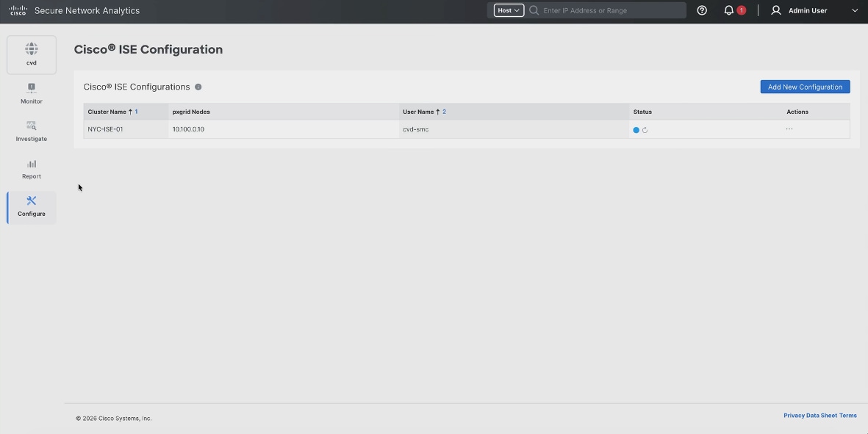The width and height of the screenshot is (868, 434).
Task: Open the Configure menu in the sidebar
Action: [x=32, y=207]
